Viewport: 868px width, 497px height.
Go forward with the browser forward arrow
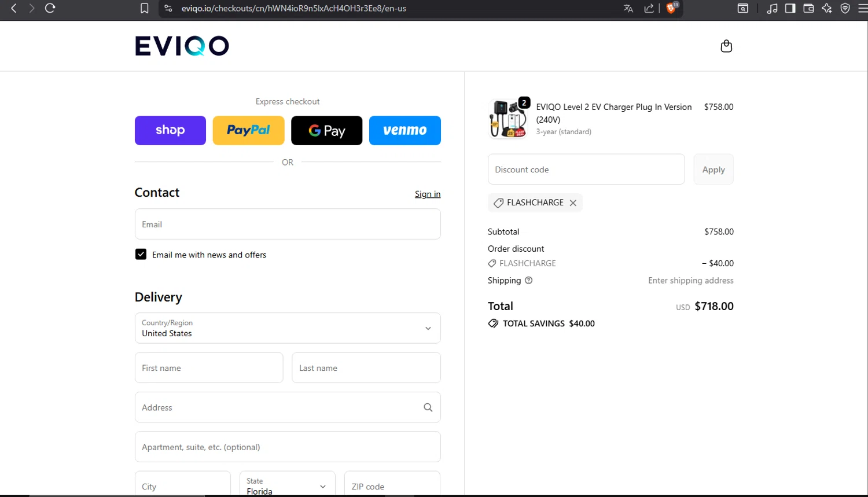[x=32, y=8]
